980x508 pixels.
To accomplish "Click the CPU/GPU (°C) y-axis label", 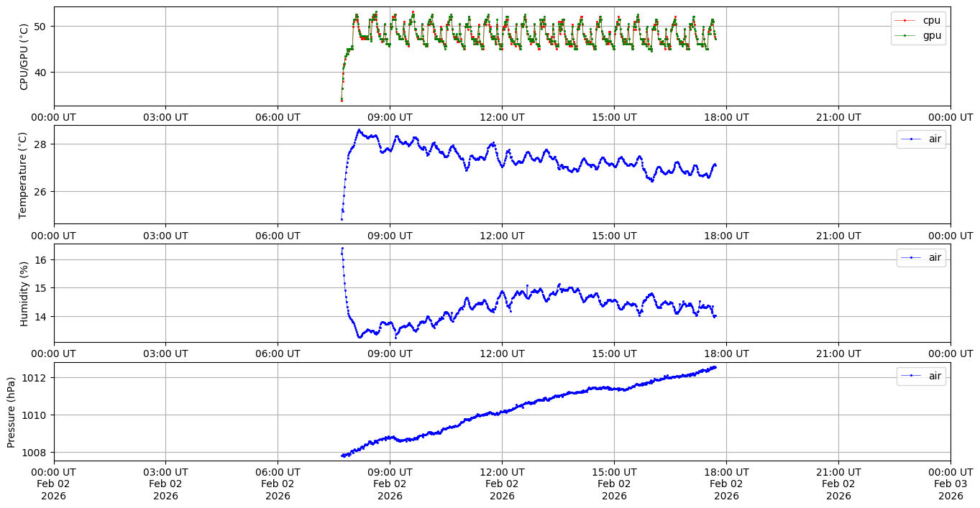I will pyautogui.click(x=24, y=57).
